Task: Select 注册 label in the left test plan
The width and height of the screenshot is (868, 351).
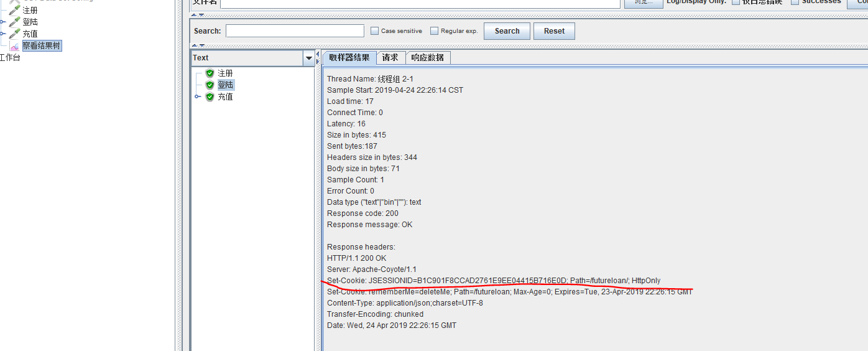Action: tap(30, 10)
